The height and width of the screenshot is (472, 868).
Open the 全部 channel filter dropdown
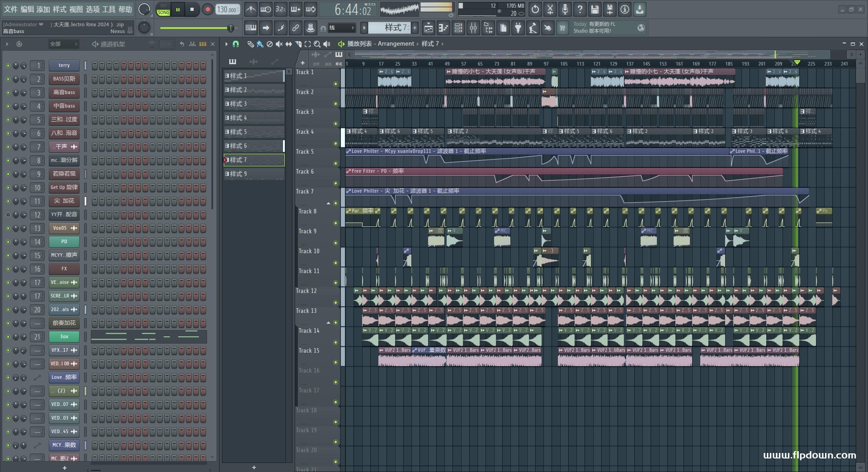click(63, 44)
